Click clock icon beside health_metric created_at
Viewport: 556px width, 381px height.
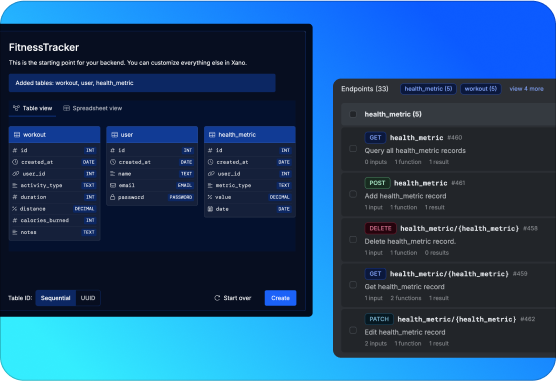coord(210,162)
